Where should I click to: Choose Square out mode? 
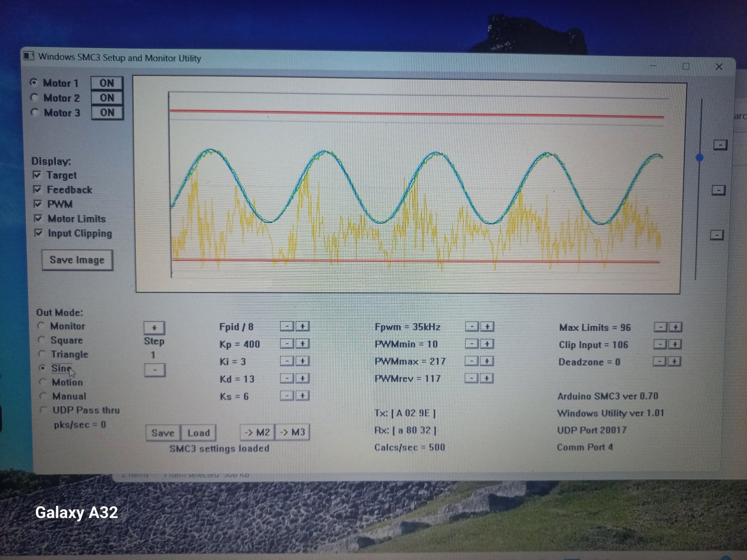pyautogui.click(x=42, y=340)
